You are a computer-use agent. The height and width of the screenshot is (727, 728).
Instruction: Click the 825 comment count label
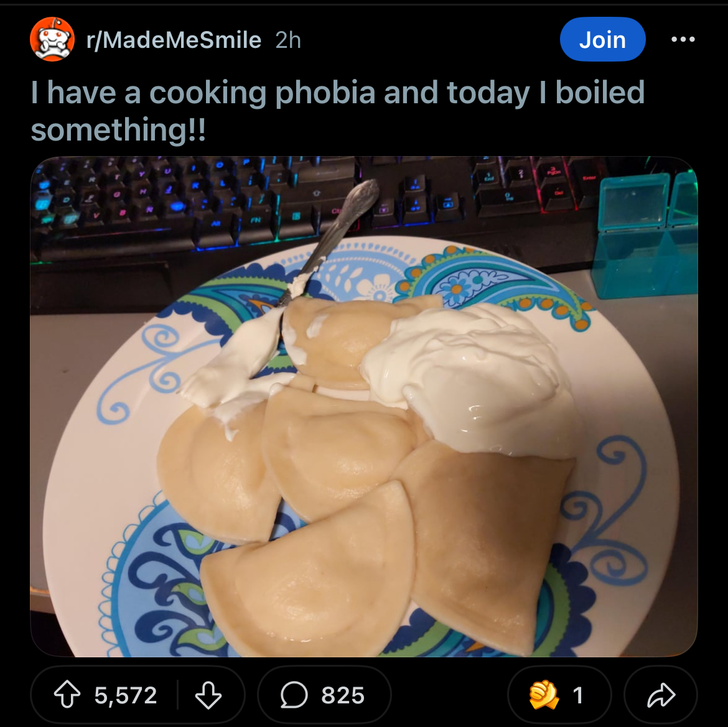pos(343,695)
